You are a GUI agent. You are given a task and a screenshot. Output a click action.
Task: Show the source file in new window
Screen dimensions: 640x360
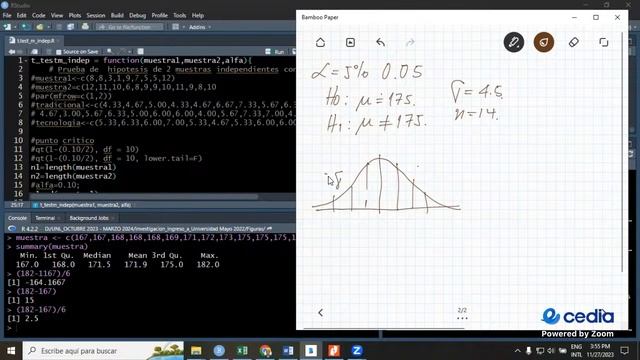[x=35, y=52]
